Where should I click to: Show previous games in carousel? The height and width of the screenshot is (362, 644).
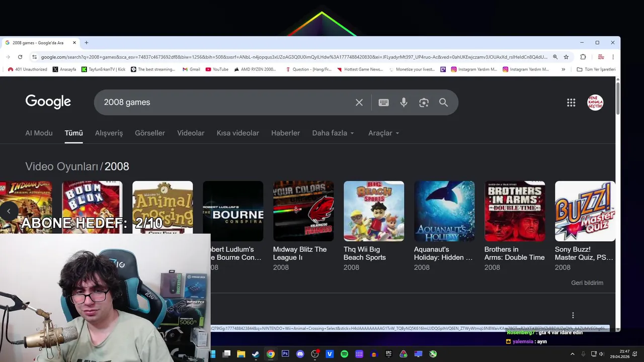tap(9, 211)
